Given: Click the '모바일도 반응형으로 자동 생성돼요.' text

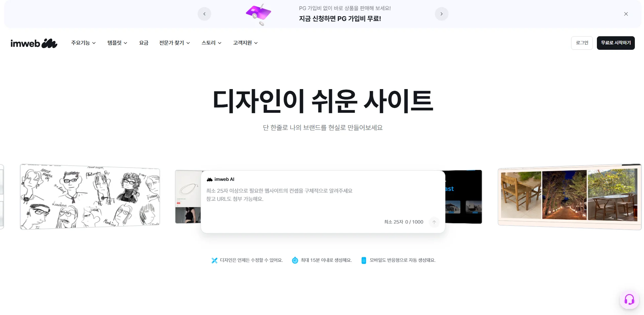Looking at the screenshot, I should (x=403, y=260).
